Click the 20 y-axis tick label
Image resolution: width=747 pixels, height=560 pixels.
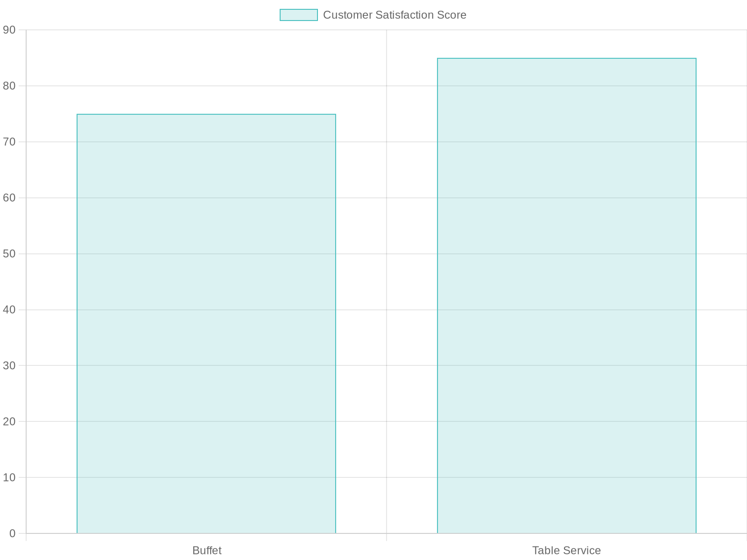(9, 421)
